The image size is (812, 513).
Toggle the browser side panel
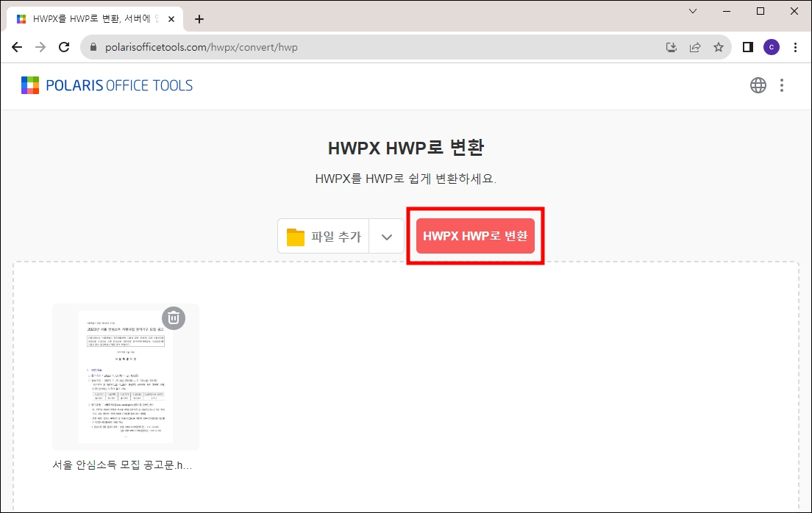747,47
